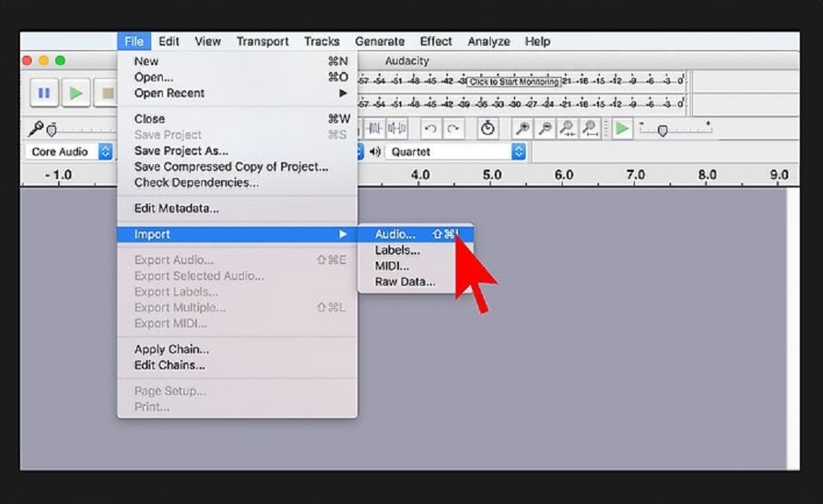Click the 5.0 mark on the timeline ruler
This screenshot has height=504, width=823.
pos(492,175)
